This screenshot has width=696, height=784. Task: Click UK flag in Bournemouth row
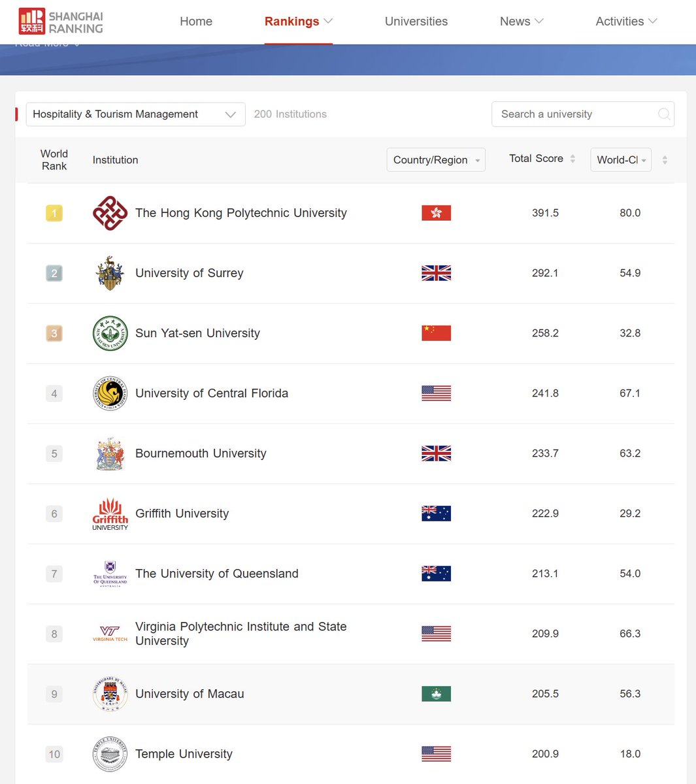[437, 453]
